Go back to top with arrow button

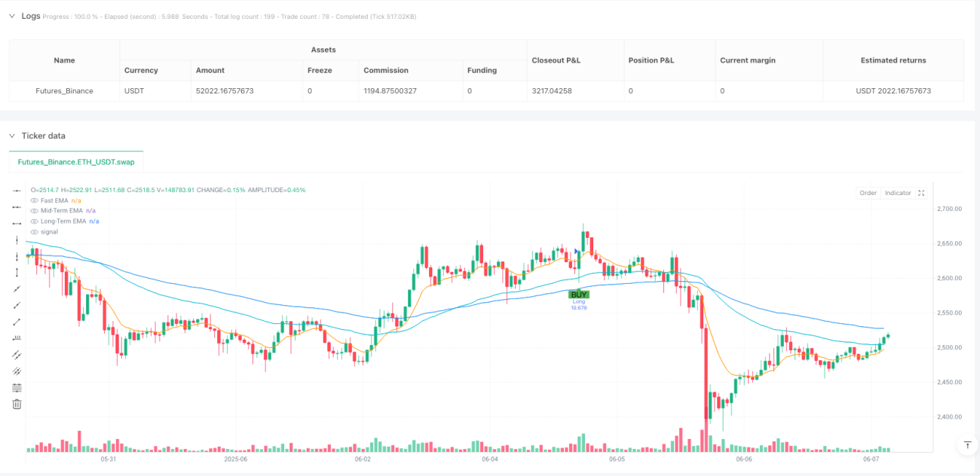967,445
